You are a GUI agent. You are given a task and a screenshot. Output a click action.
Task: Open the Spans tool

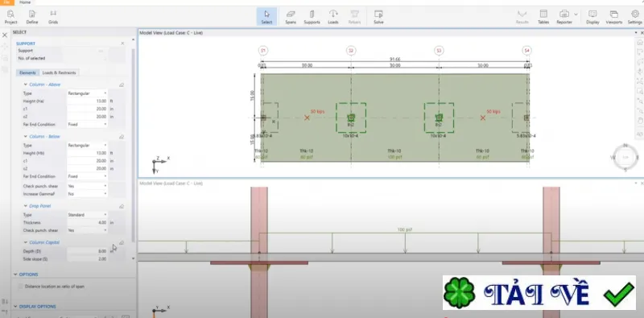pyautogui.click(x=291, y=17)
